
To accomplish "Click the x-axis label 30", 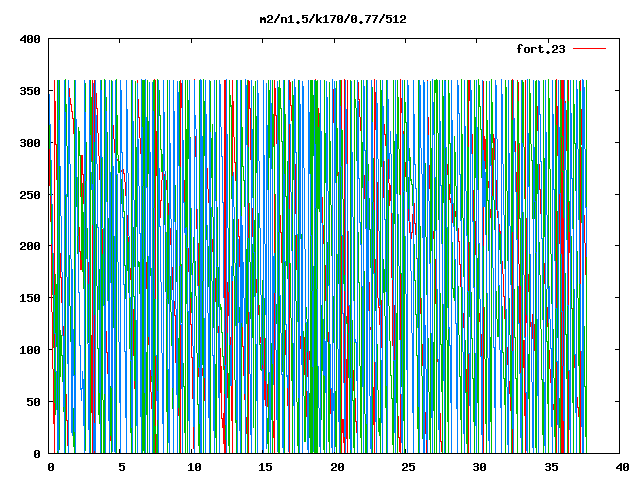I will click(480, 467).
